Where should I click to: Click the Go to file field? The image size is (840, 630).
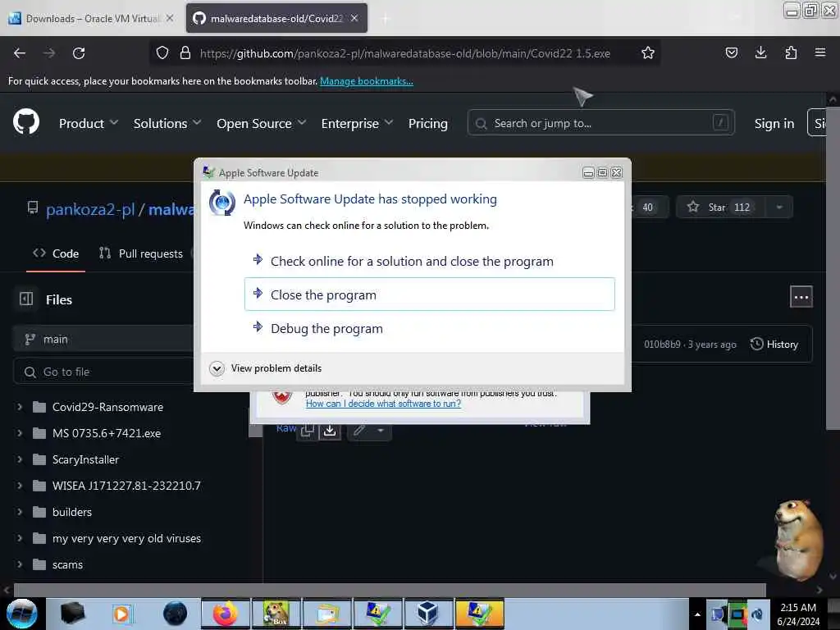click(x=104, y=372)
